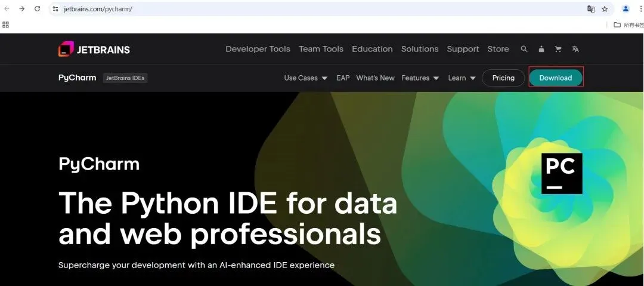Open the language selector icon

[575, 49]
